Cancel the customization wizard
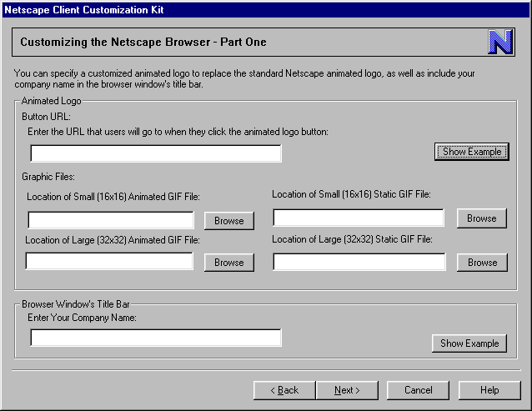Screen dimensions: 532x411 coord(418,390)
